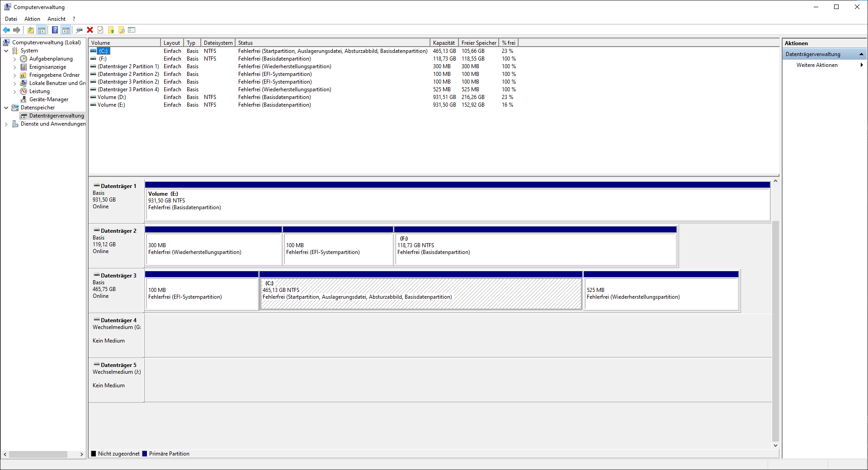868x470 pixels.
Task: Select the (F:) 118,73 GB partition block
Action: 536,246
